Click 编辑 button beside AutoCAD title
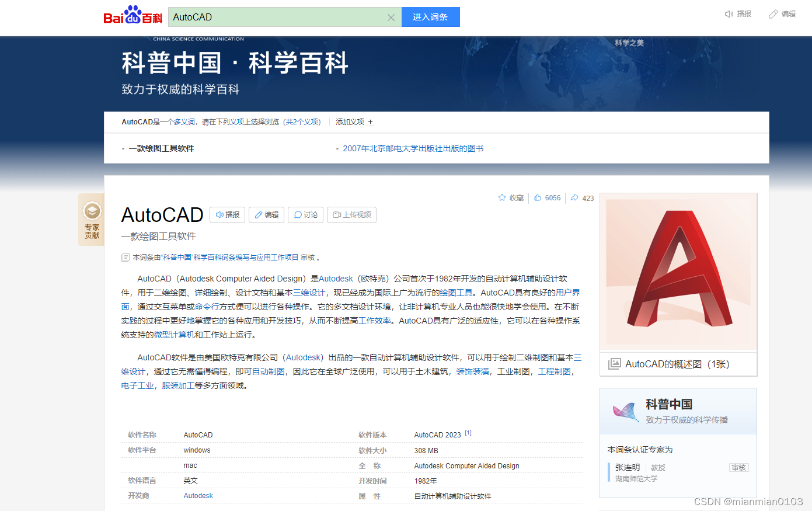This screenshot has height=511, width=812. coord(267,215)
